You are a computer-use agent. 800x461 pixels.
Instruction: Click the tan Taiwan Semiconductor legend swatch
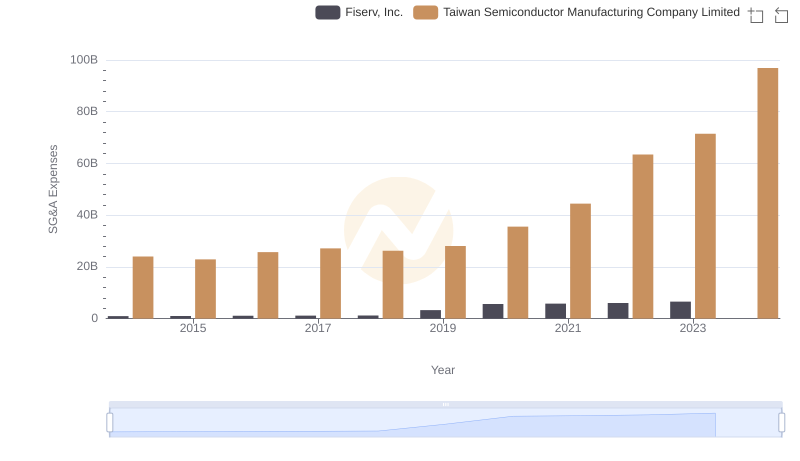426,12
